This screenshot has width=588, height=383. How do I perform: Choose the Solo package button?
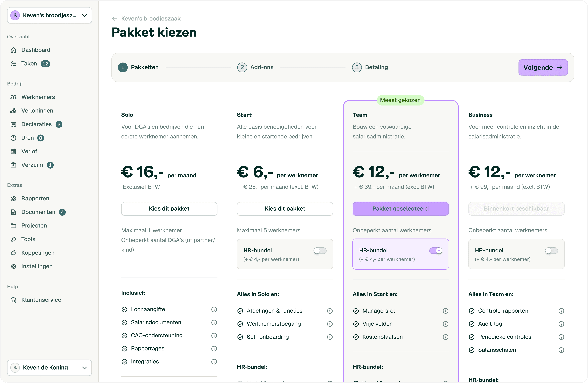[169, 209]
